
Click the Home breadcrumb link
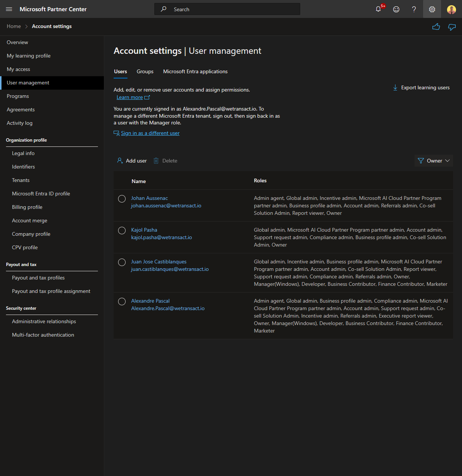coord(14,26)
